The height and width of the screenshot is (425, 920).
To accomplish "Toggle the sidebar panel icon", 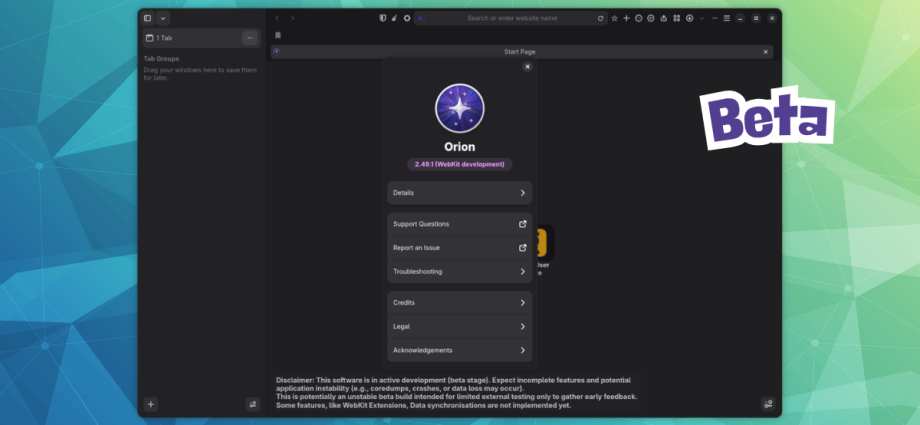I will tap(147, 18).
